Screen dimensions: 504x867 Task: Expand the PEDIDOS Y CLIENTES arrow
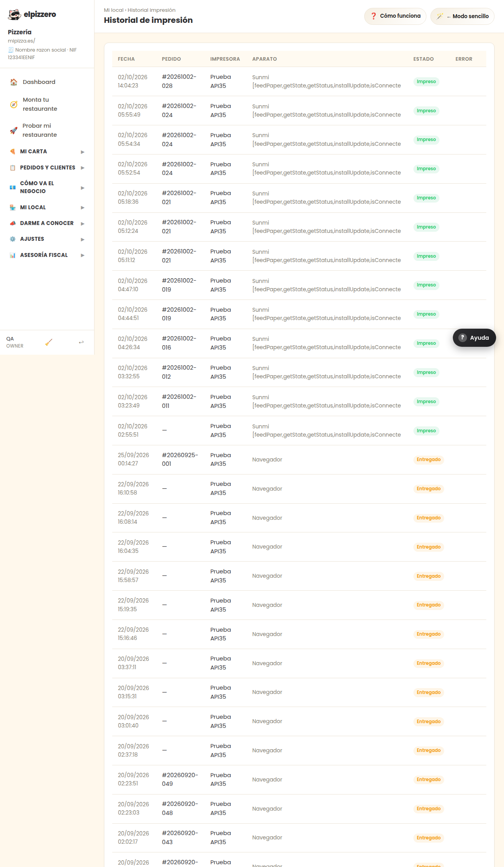(83, 168)
